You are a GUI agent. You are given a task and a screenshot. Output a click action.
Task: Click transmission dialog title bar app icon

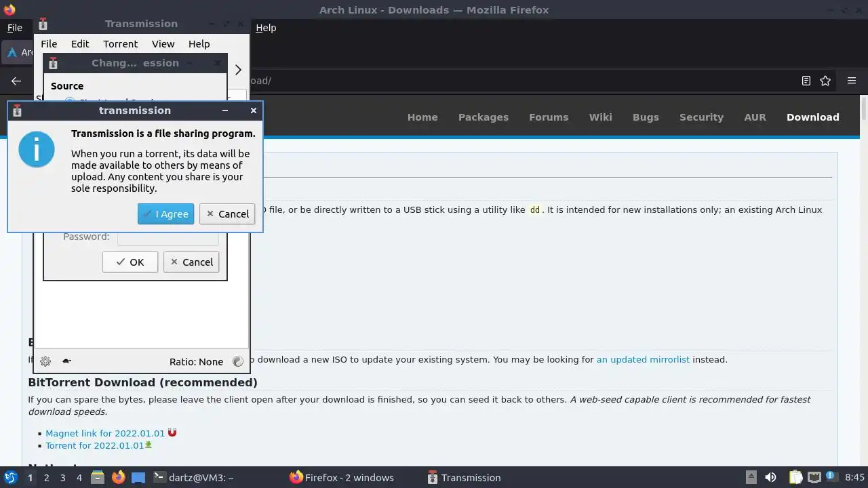click(17, 110)
